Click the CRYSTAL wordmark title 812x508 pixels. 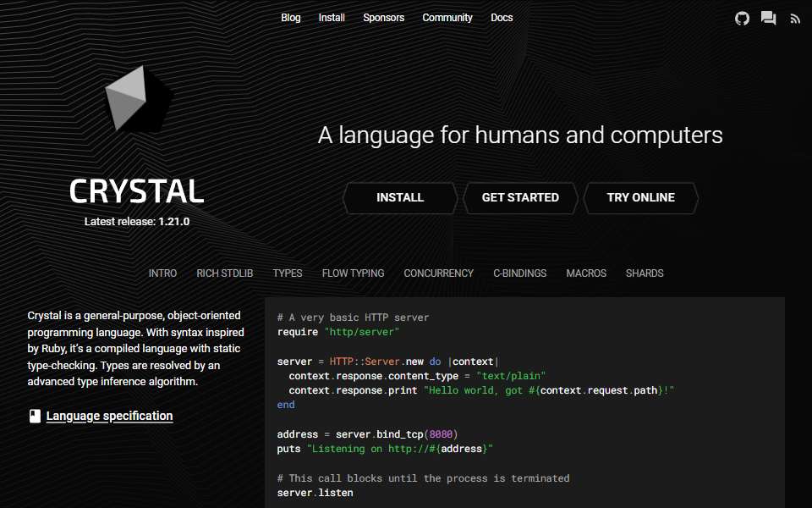tap(137, 191)
